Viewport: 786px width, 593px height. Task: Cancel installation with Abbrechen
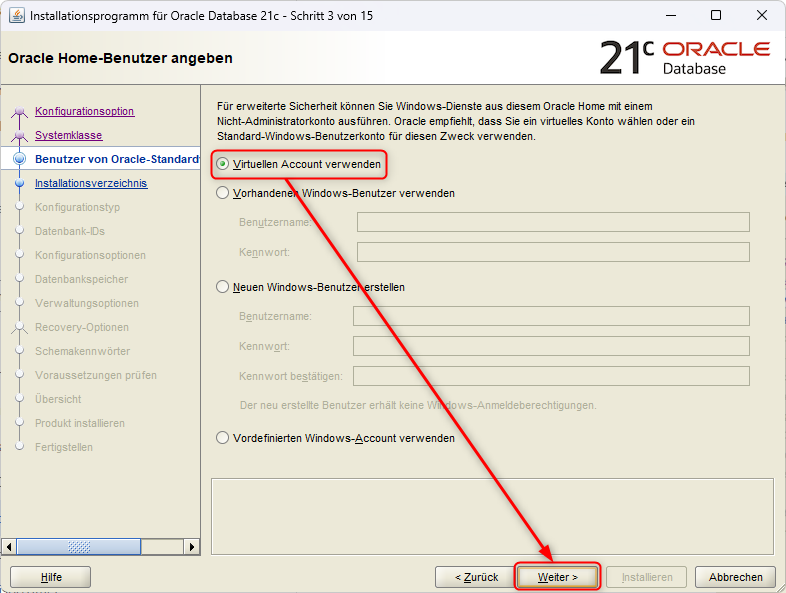click(x=736, y=577)
